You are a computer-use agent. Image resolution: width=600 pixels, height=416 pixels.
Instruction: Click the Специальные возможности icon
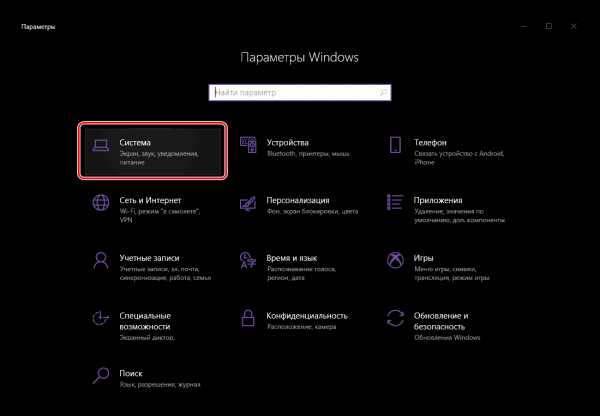(101, 318)
